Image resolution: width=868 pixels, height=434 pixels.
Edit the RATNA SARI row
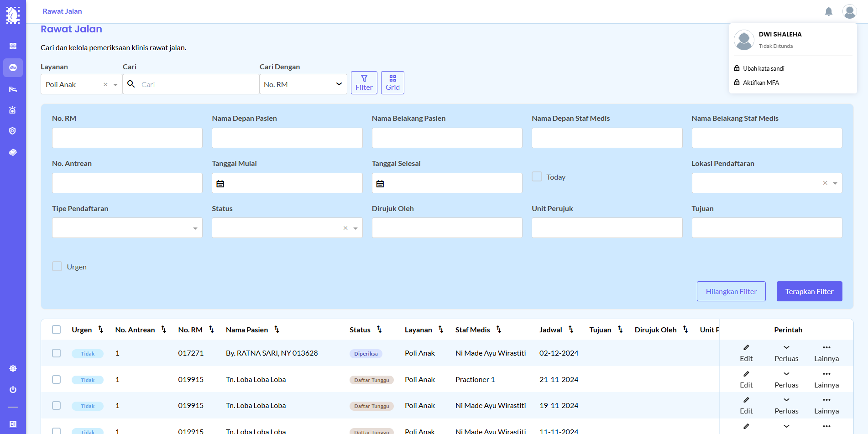pyautogui.click(x=746, y=353)
